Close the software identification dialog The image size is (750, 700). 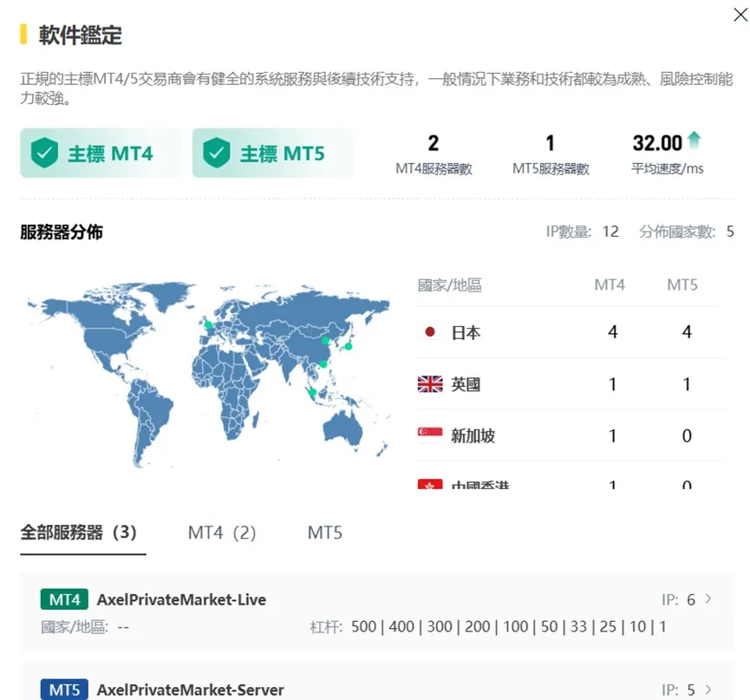pos(740,15)
